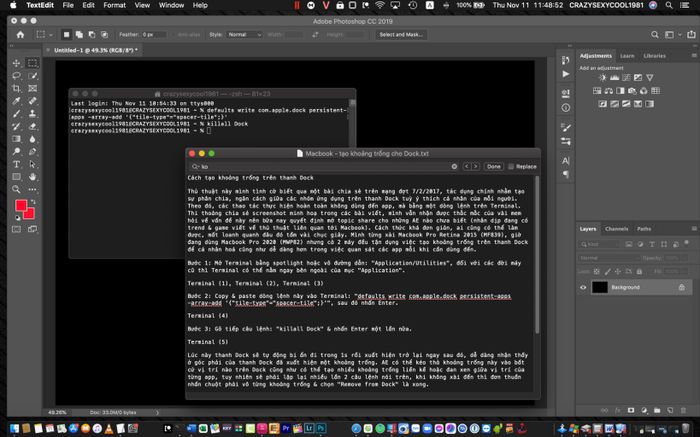This screenshot has width=700, height=437.
Task: Open the layer blend mode Normal dropdown
Action: [609, 258]
